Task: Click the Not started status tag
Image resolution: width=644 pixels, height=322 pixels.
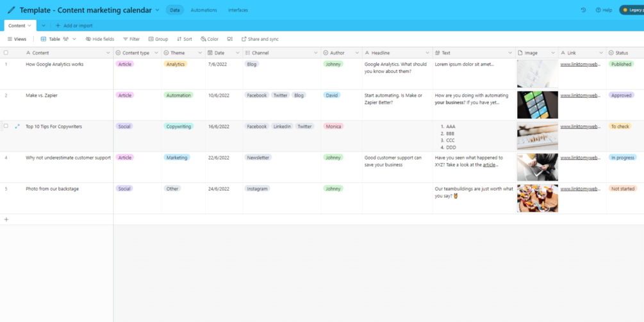Action: point(623,189)
